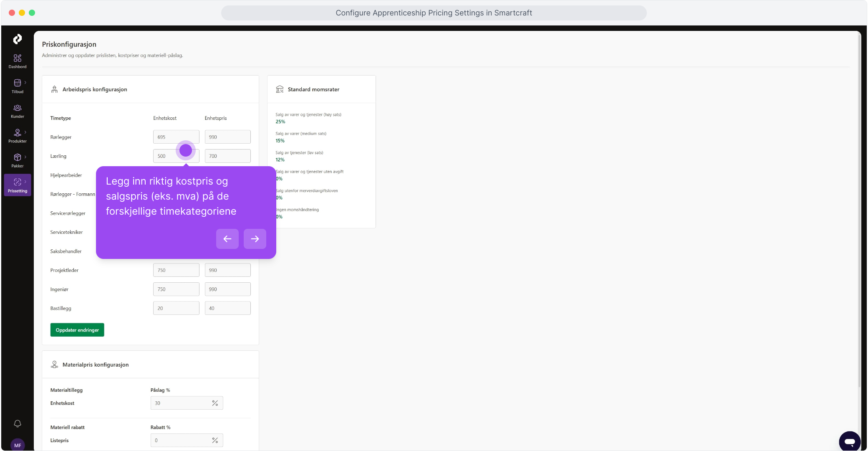Edit Ingeniør Enhetskost field 750
868x451 pixels.
176,289
